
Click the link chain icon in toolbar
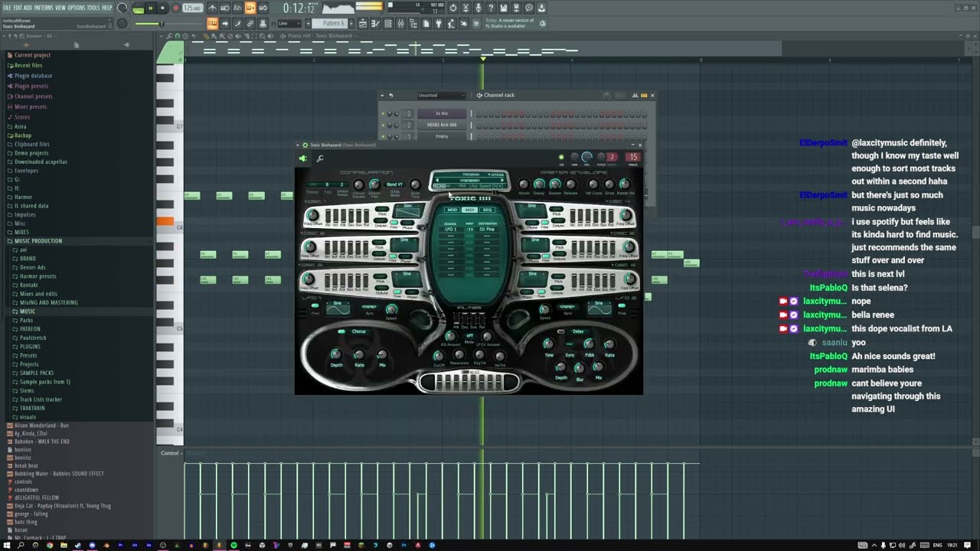pyautogui.click(x=250, y=24)
